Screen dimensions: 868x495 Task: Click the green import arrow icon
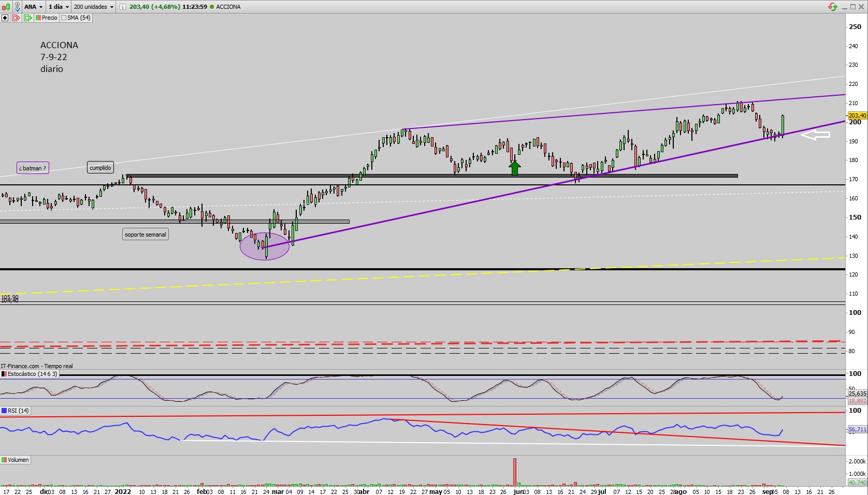pyautogui.click(x=27, y=18)
